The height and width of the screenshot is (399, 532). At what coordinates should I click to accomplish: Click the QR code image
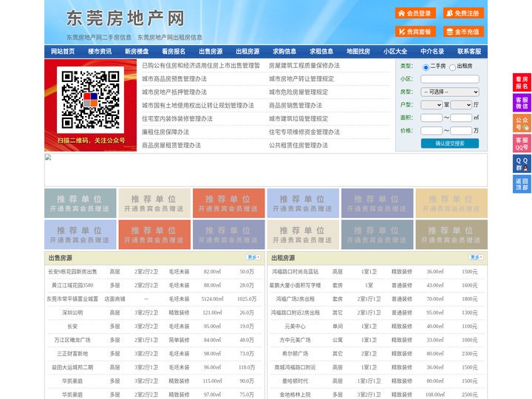coord(90,100)
